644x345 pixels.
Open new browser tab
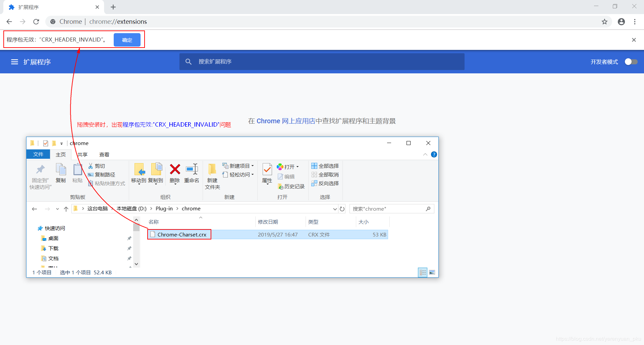point(113,7)
